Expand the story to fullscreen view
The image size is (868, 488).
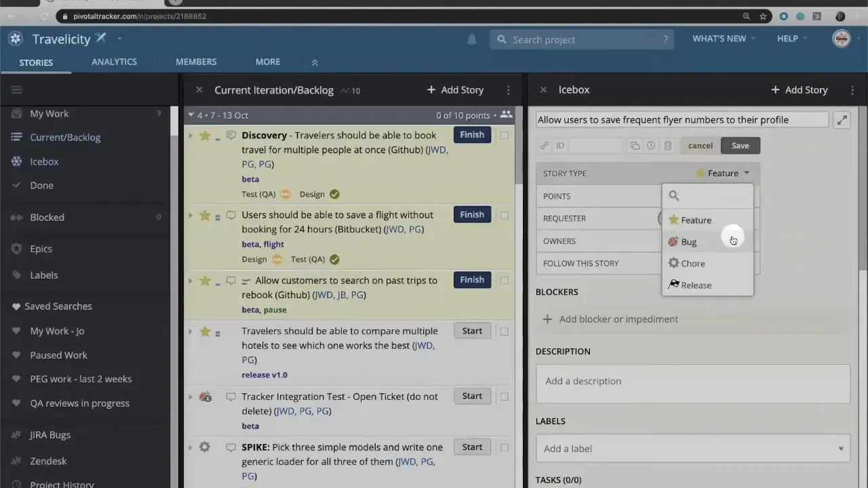pyautogui.click(x=842, y=119)
